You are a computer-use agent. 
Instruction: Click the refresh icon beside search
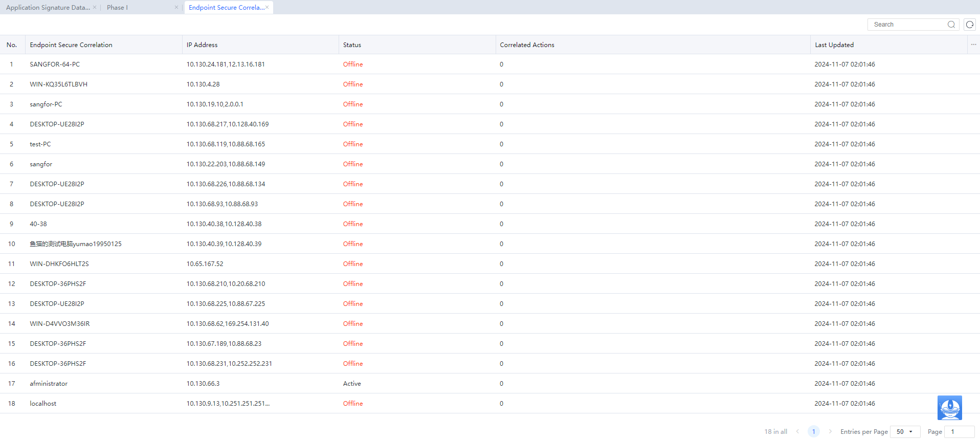(969, 25)
